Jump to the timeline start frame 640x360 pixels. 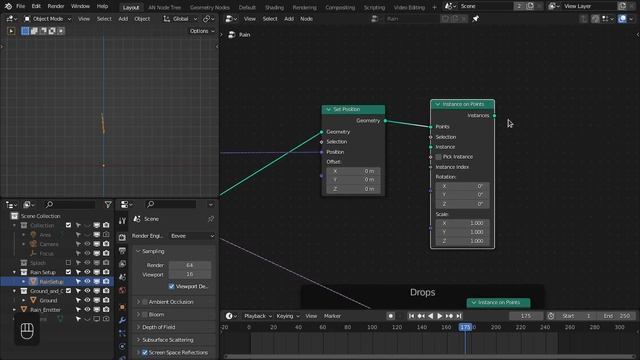click(411, 316)
